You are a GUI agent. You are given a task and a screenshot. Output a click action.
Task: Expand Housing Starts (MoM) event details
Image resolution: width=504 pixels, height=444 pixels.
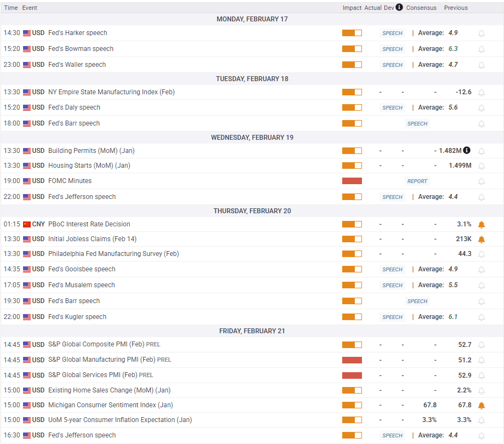[89, 166]
